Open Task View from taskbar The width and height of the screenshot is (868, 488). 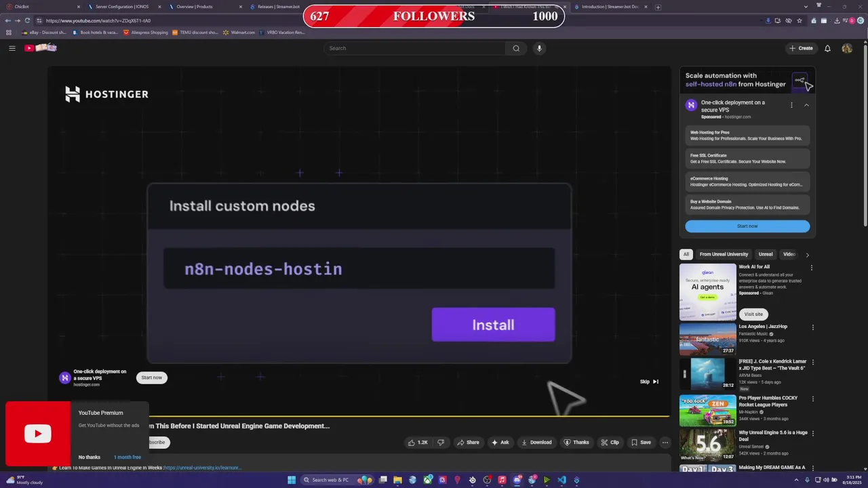click(383, 480)
